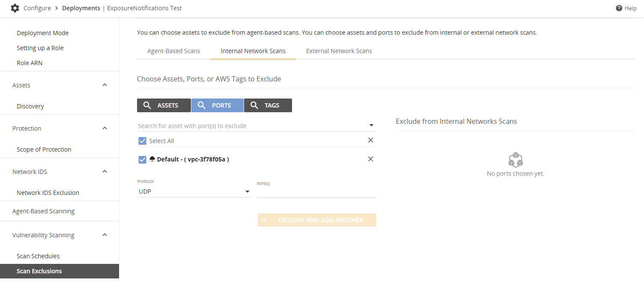This screenshot has width=644, height=281.
Task: Open Help via question mark icon
Action: coord(619,8)
